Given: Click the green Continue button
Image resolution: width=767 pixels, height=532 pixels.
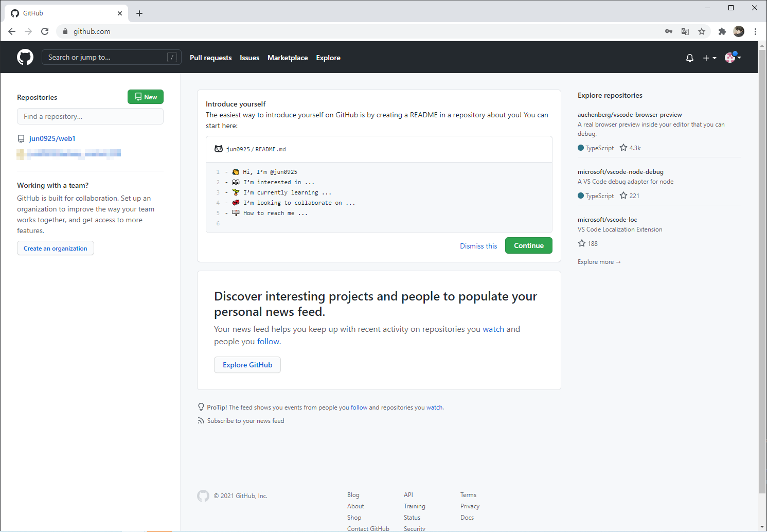Looking at the screenshot, I should [x=529, y=245].
